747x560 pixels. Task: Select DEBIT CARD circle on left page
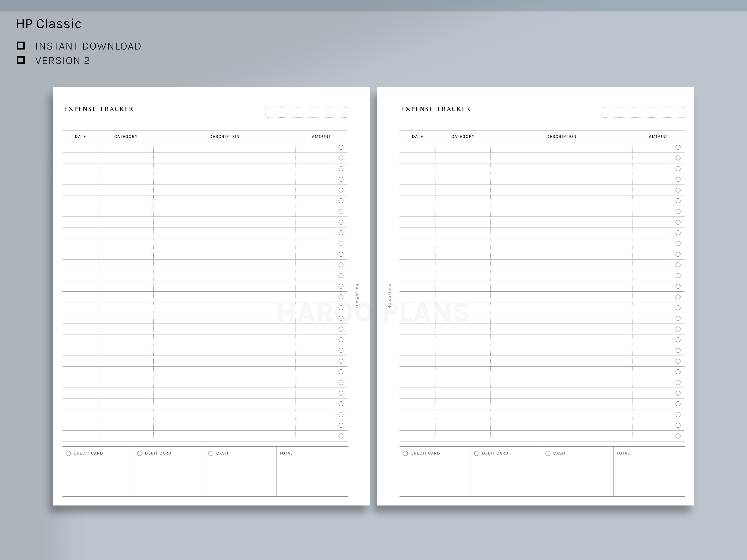(139, 453)
